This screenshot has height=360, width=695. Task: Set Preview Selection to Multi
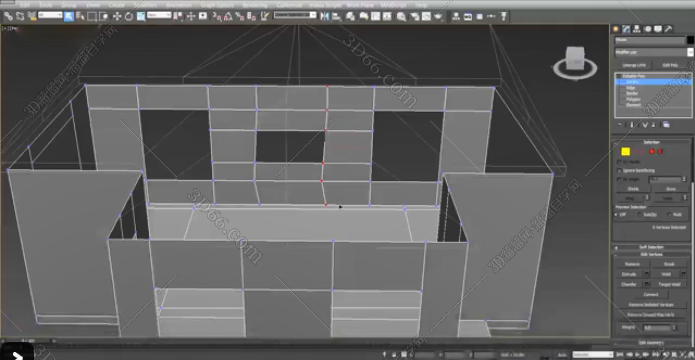tap(669, 215)
